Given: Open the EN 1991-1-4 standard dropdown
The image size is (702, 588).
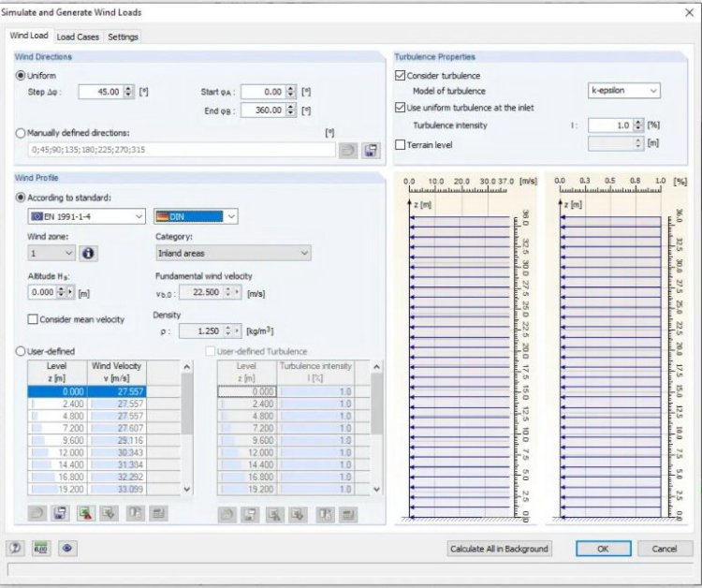Looking at the screenshot, I should point(87,216).
